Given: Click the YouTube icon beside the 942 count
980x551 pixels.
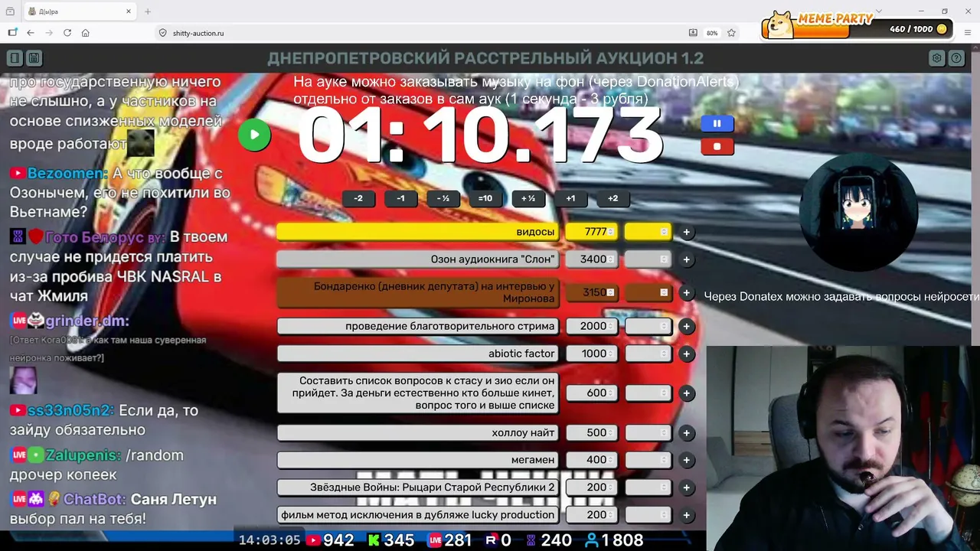Looking at the screenshot, I should pos(313,540).
